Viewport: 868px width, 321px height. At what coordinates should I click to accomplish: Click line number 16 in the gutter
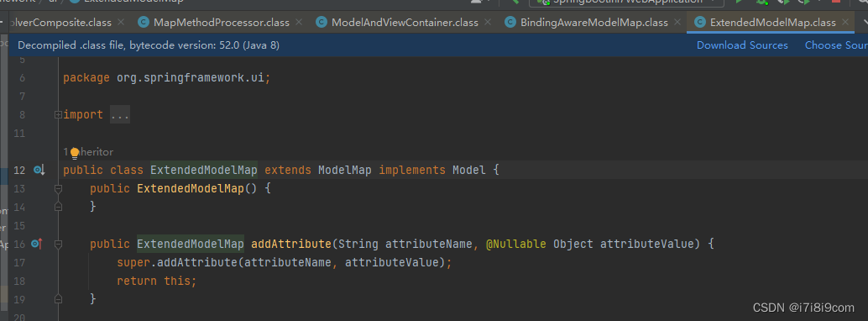click(18, 244)
